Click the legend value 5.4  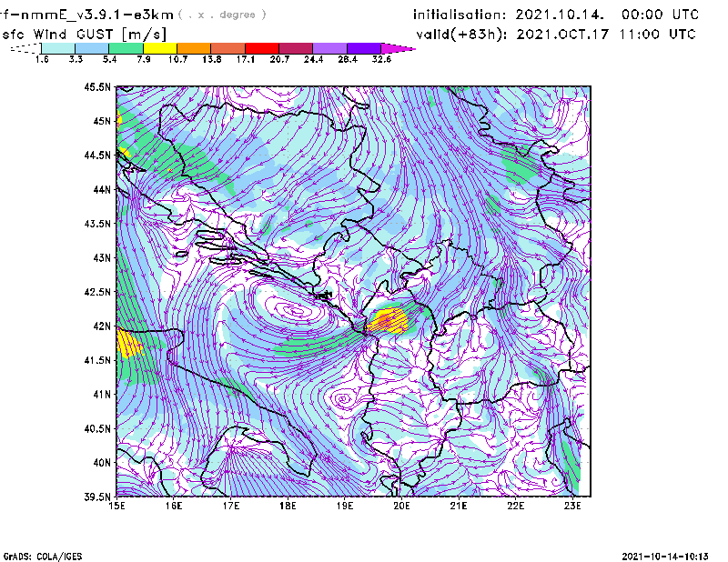[109, 59]
